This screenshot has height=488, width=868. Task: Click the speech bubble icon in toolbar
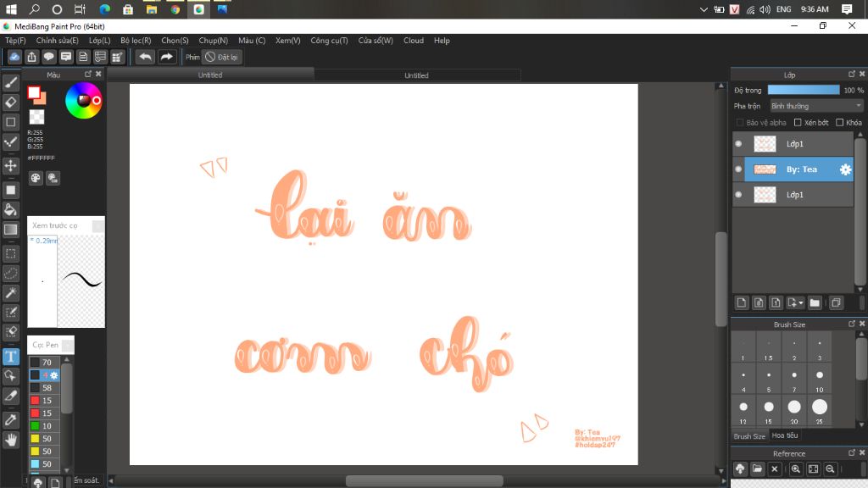48,57
